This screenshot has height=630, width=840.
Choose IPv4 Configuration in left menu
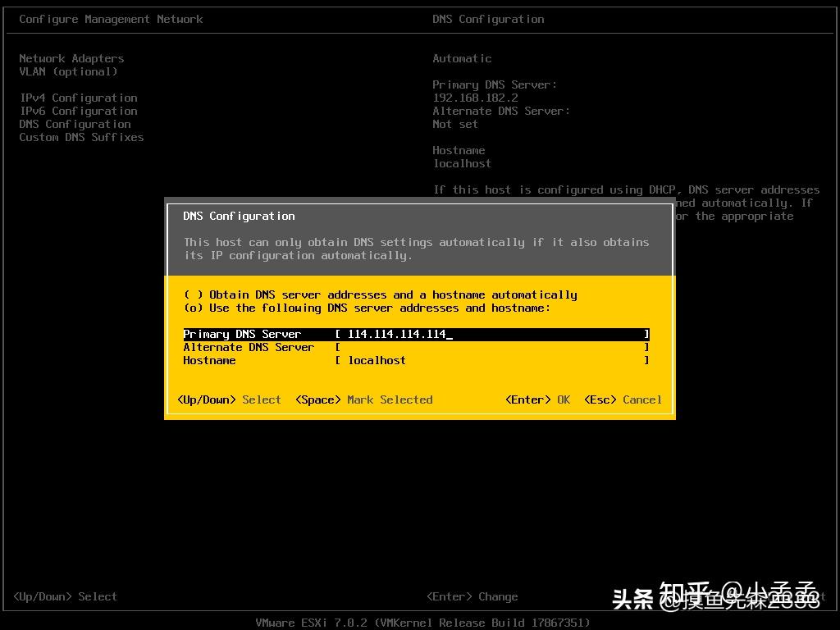(78, 98)
